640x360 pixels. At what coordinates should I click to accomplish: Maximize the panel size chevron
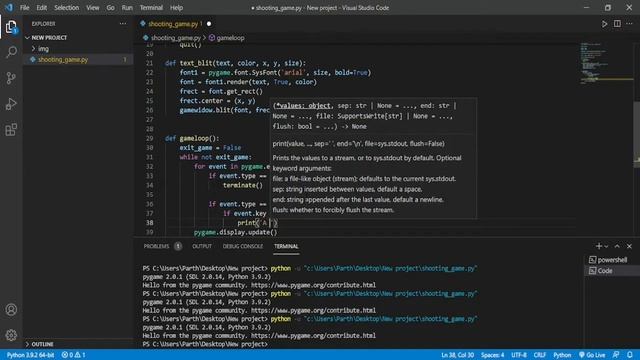pos(617,246)
